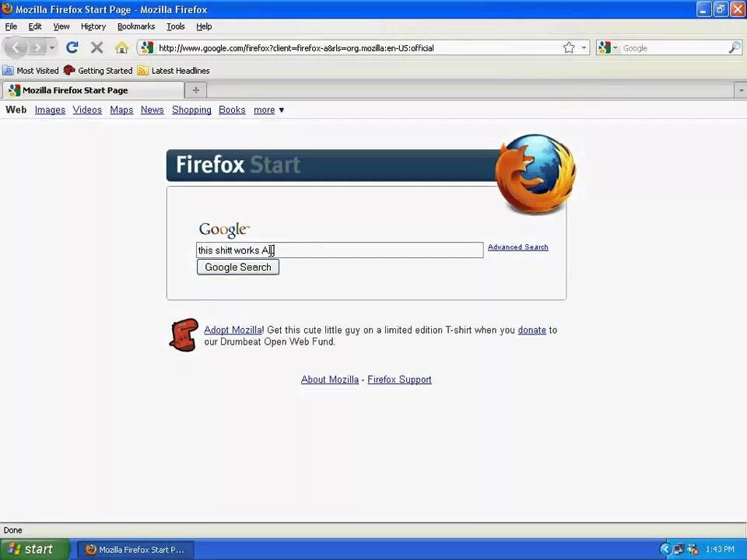The width and height of the screenshot is (747, 560).
Task: Open the News link
Action: click(152, 110)
